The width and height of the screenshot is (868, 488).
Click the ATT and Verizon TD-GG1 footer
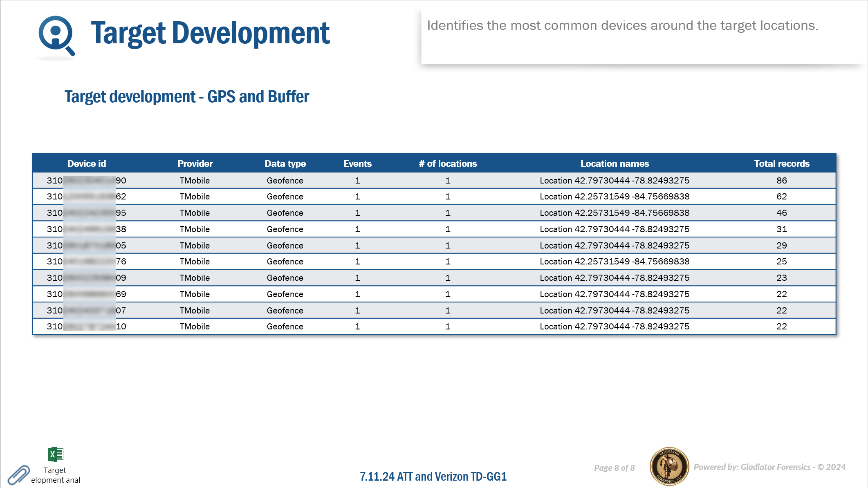[x=433, y=477]
